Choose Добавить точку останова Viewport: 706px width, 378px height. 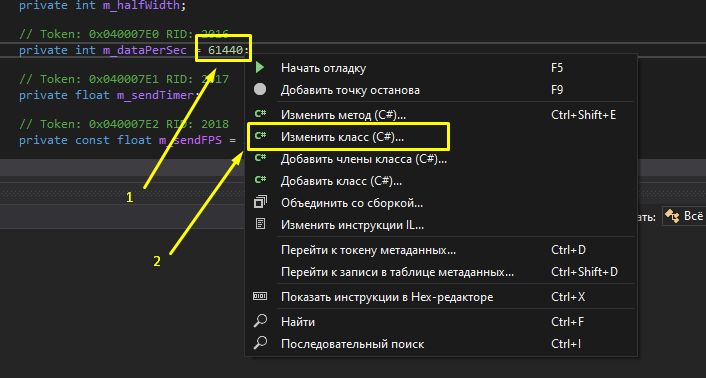tap(441, 90)
